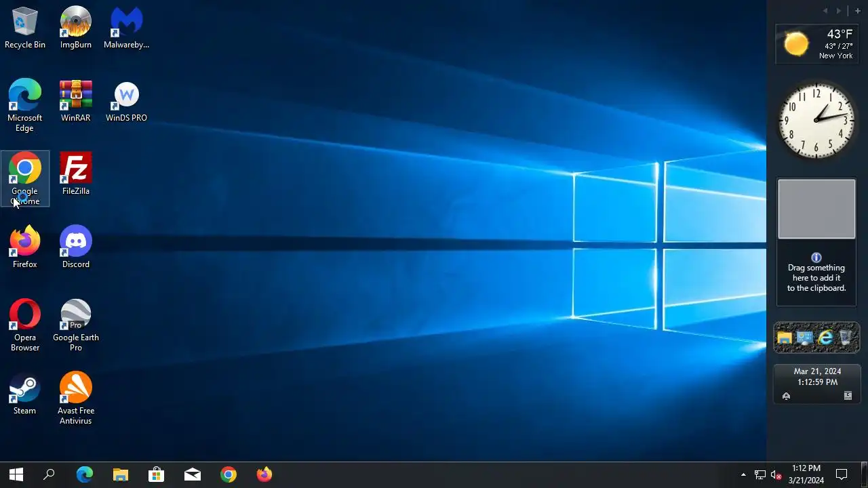Screen dimensions: 868x488
Task: Open File Explorer from the taskbar
Action: pyautogui.click(x=121, y=474)
